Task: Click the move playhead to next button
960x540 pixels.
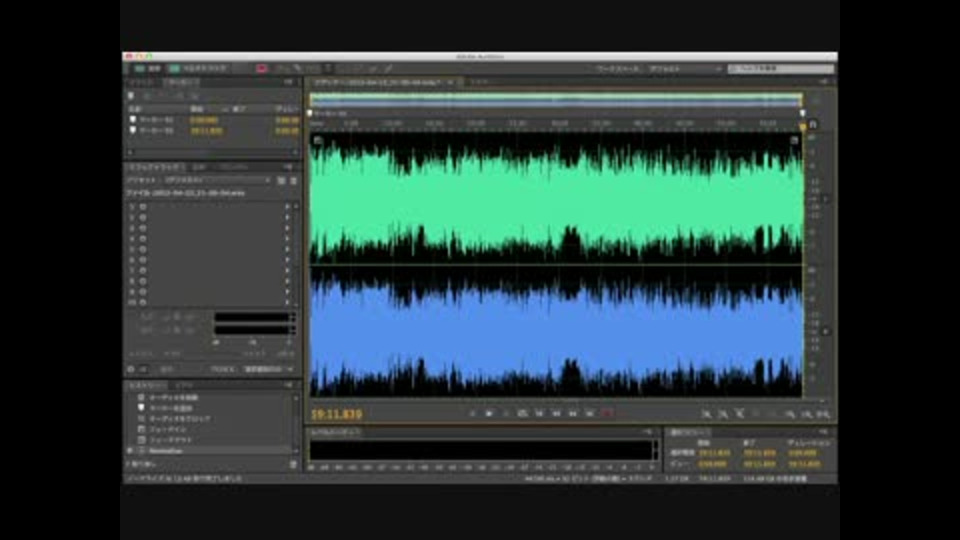Action: coord(590,414)
